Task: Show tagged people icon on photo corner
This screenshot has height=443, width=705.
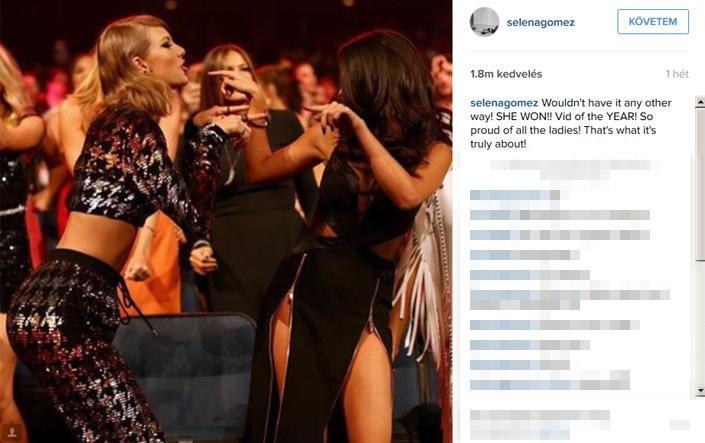Action: (x=12, y=432)
